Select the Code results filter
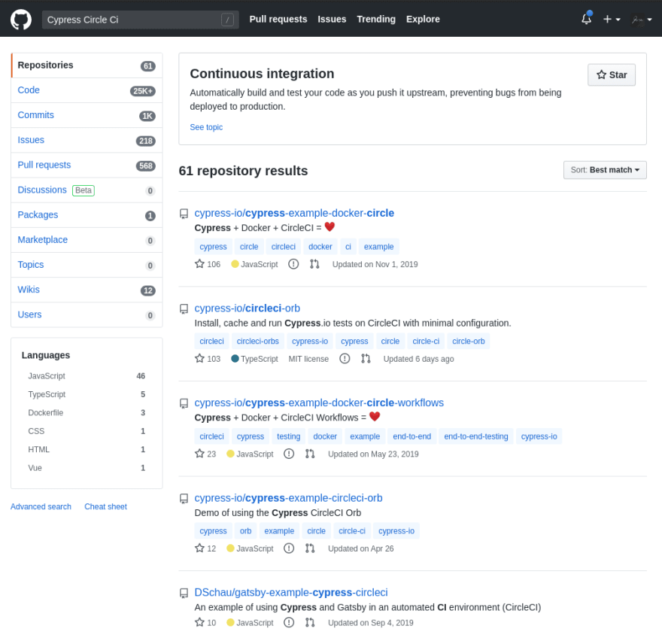Screen dimensions: 662x644 click(x=87, y=90)
